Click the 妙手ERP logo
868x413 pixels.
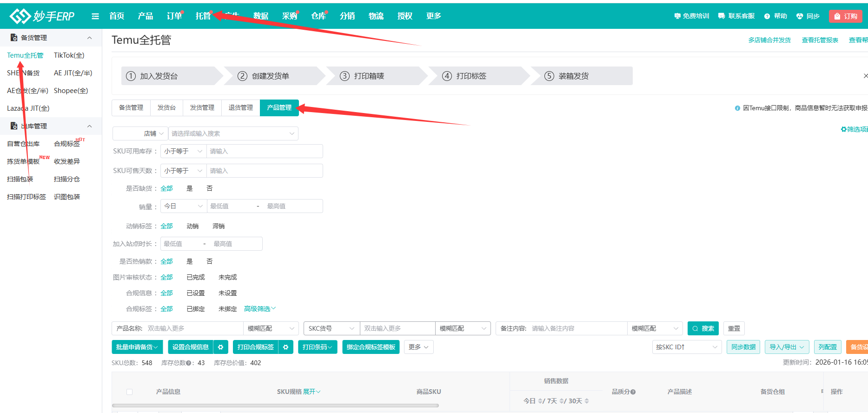[x=42, y=16]
